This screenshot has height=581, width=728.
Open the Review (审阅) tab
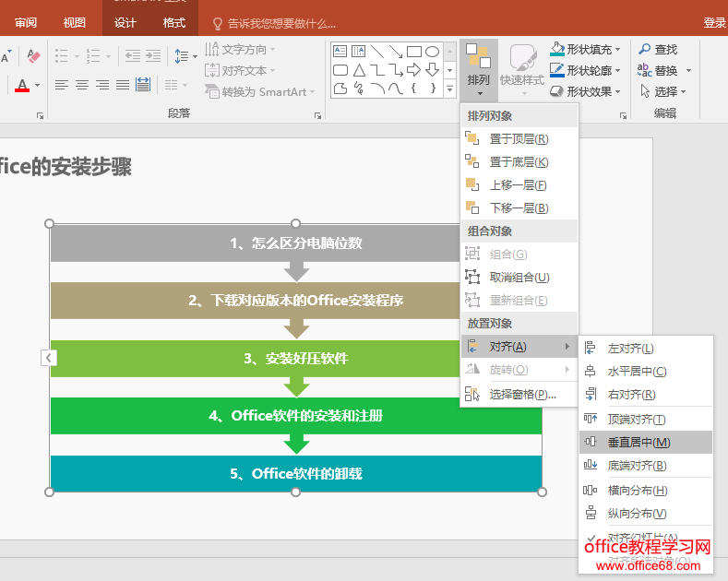(26, 23)
